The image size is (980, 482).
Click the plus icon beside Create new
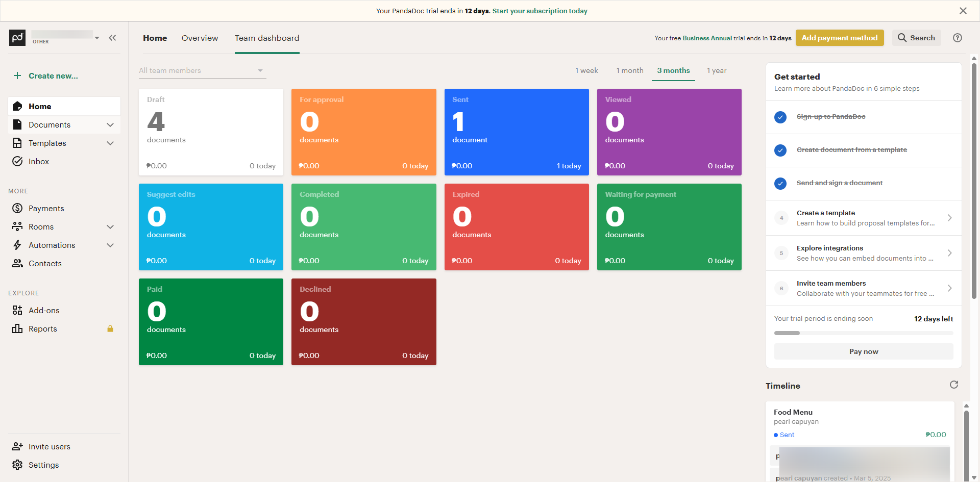[17, 75]
